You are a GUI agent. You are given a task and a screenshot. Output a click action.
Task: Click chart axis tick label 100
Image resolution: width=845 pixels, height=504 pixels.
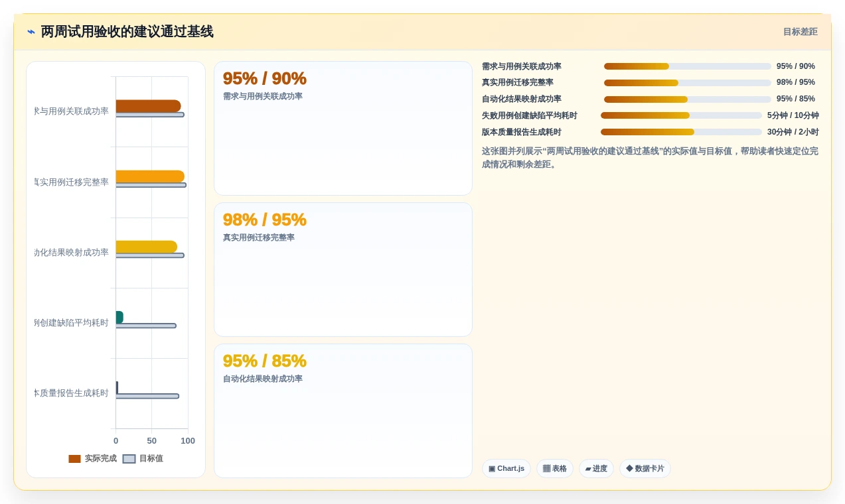(x=188, y=441)
